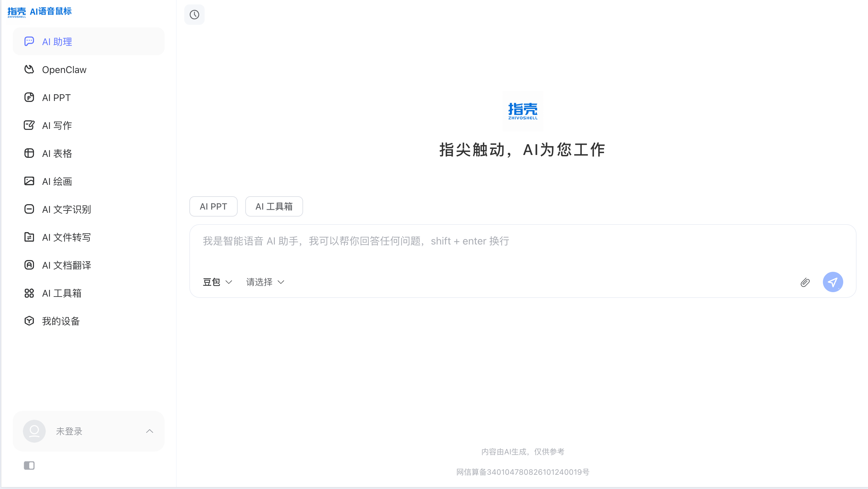Image resolution: width=868 pixels, height=489 pixels.
Task: Click the AI PPT shortcut button above input
Action: click(x=213, y=206)
